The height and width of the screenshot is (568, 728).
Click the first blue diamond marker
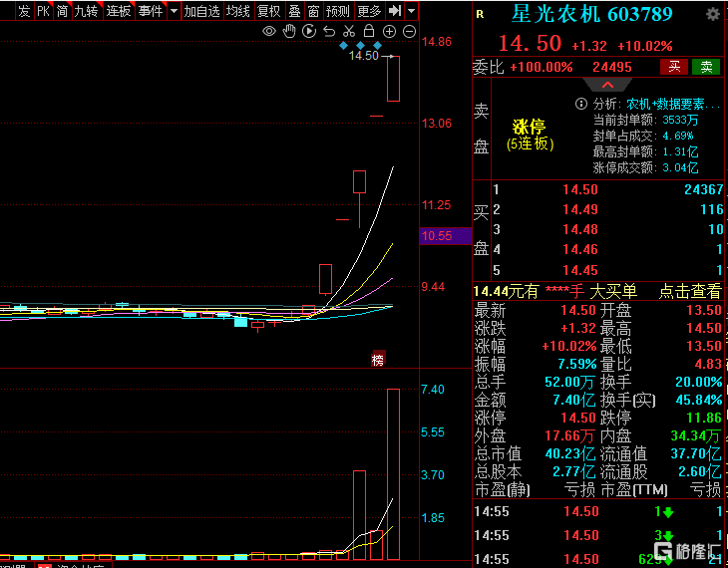tap(344, 46)
